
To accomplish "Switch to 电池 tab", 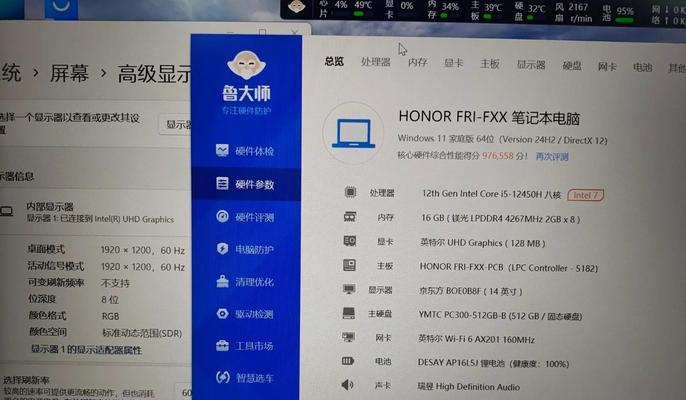I will click(x=642, y=67).
